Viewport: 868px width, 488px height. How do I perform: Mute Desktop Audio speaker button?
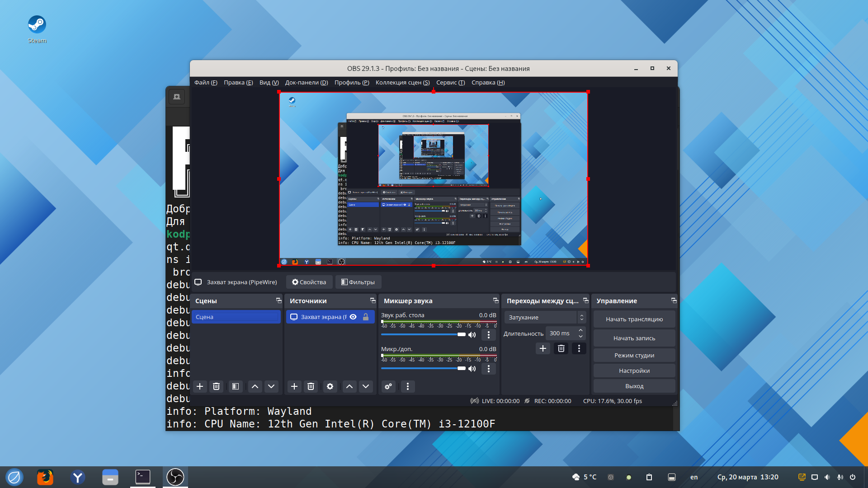472,335
